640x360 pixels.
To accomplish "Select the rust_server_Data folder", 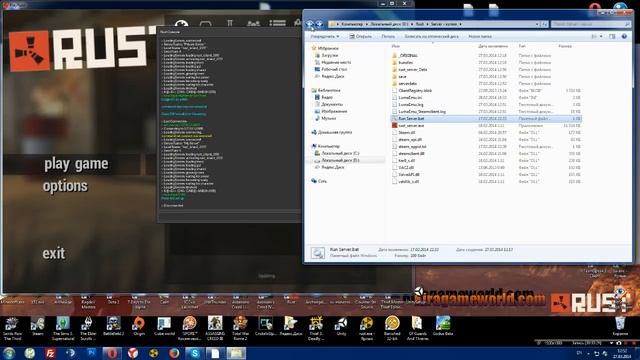I will coord(413,69).
